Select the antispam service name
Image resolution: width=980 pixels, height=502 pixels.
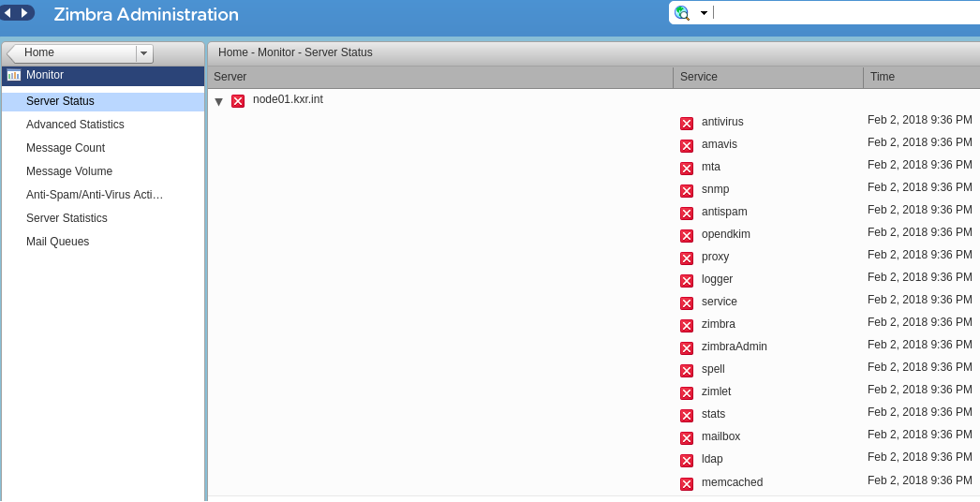[x=724, y=212]
